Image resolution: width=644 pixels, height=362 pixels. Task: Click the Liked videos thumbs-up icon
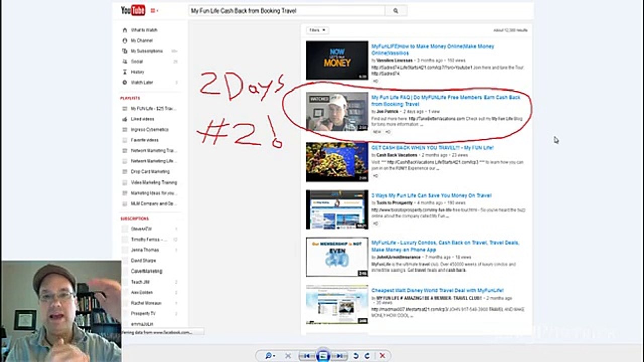[x=125, y=119]
